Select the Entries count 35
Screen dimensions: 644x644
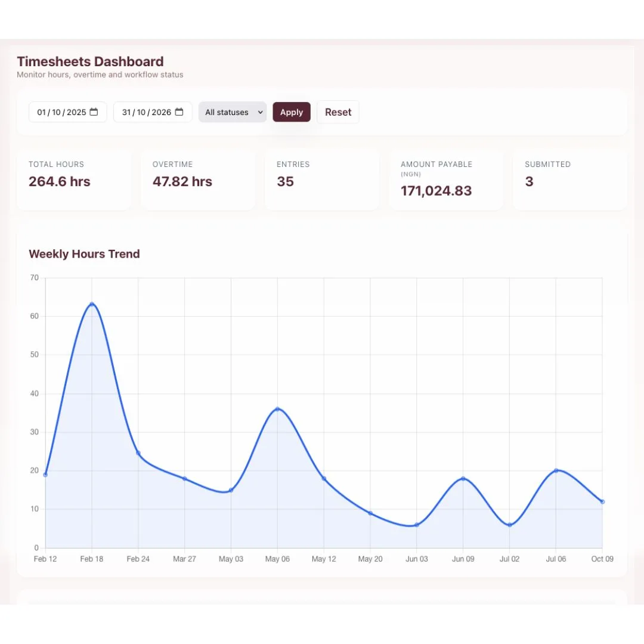click(286, 181)
